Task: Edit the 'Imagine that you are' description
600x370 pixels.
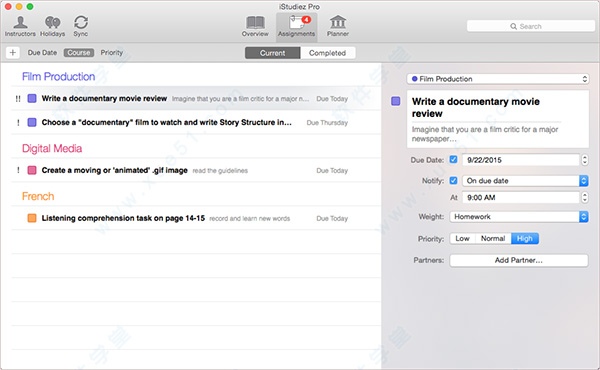Action: (485, 134)
